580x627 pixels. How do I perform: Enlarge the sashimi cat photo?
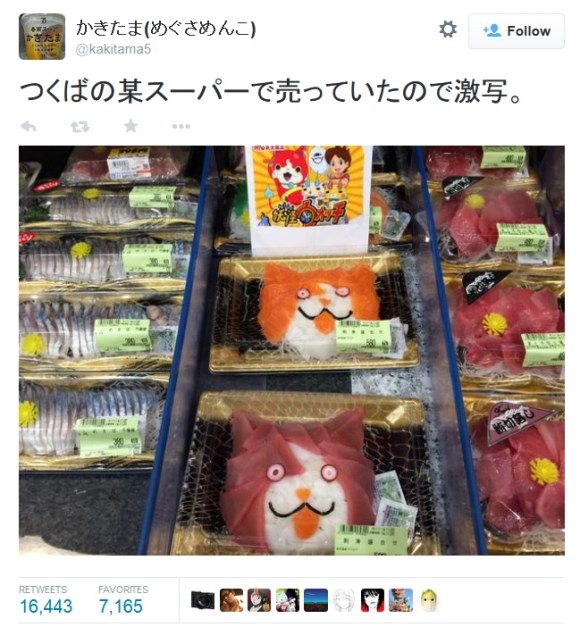tap(292, 350)
